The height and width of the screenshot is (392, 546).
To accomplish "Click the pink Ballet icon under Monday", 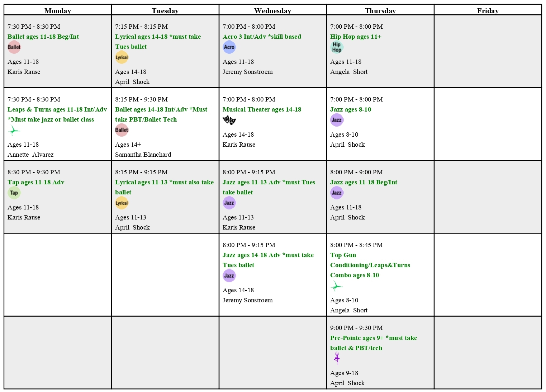I will pyautogui.click(x=14, y=47).
